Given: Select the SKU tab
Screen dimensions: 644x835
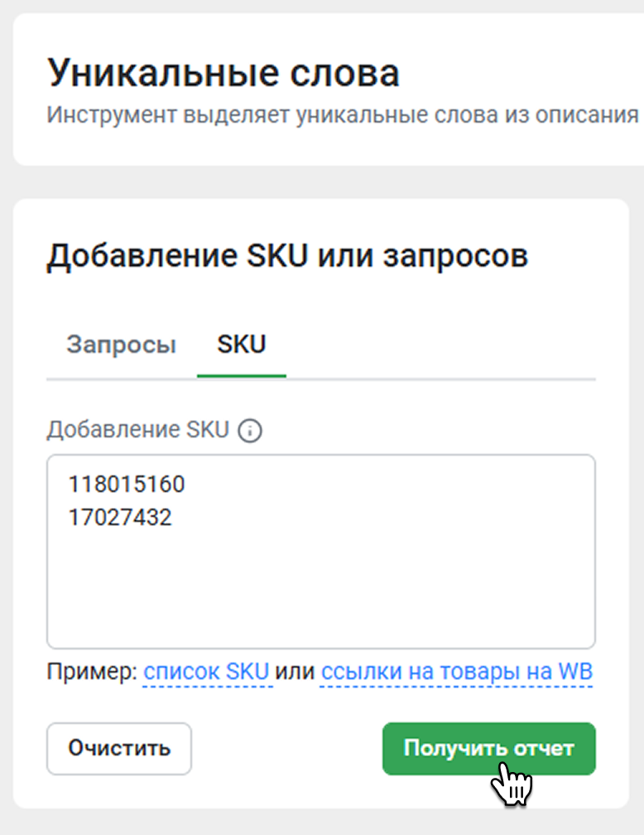Looking at the screenshot, I should (x=241, y=345).
